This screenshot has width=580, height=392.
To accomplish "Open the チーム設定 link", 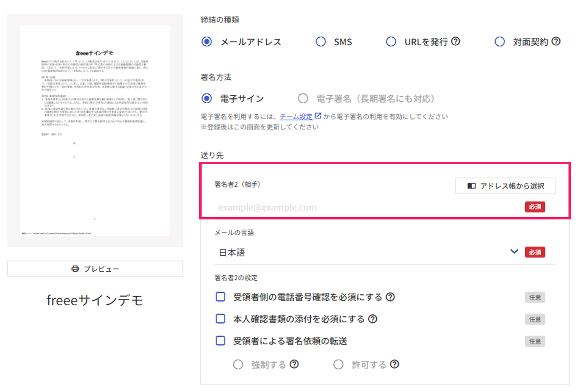I will point(296,116).
